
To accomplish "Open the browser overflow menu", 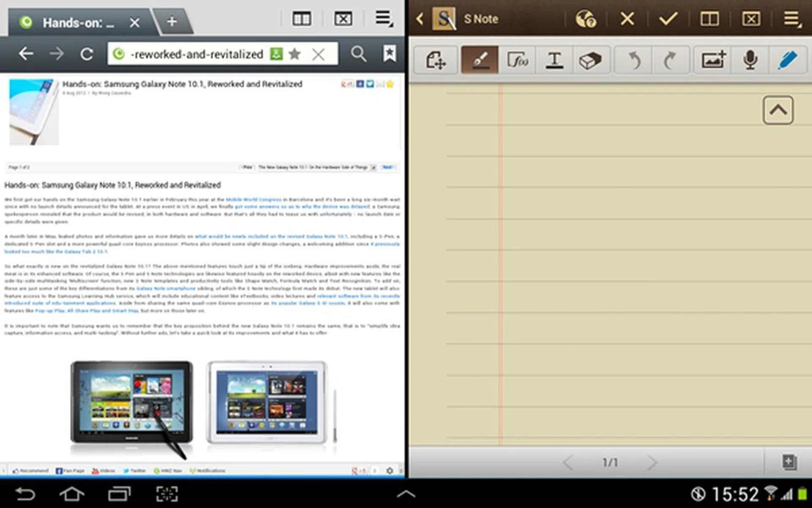I will (384, 19).
